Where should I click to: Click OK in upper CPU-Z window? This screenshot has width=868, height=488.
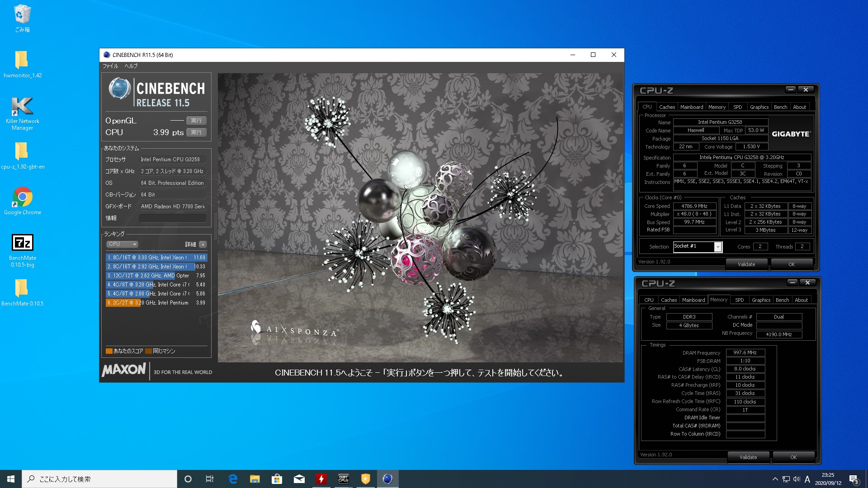[x=792, y=264]
